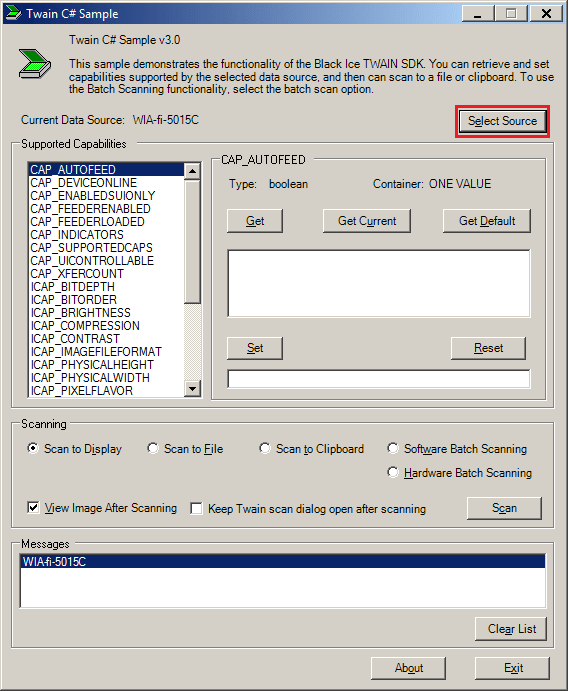This screenshot has height=691, width=568.
Task: Click the Get Default button
Action: [486, 221]
